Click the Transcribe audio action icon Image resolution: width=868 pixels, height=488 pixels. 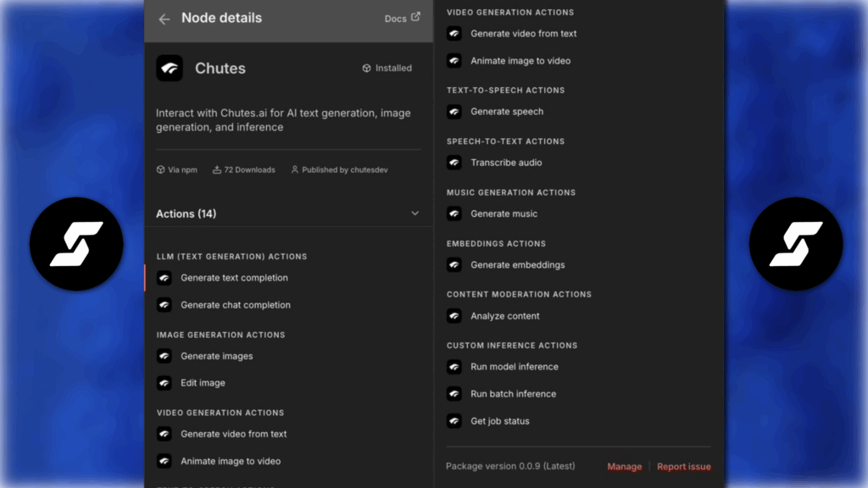(x=454, y=163)
